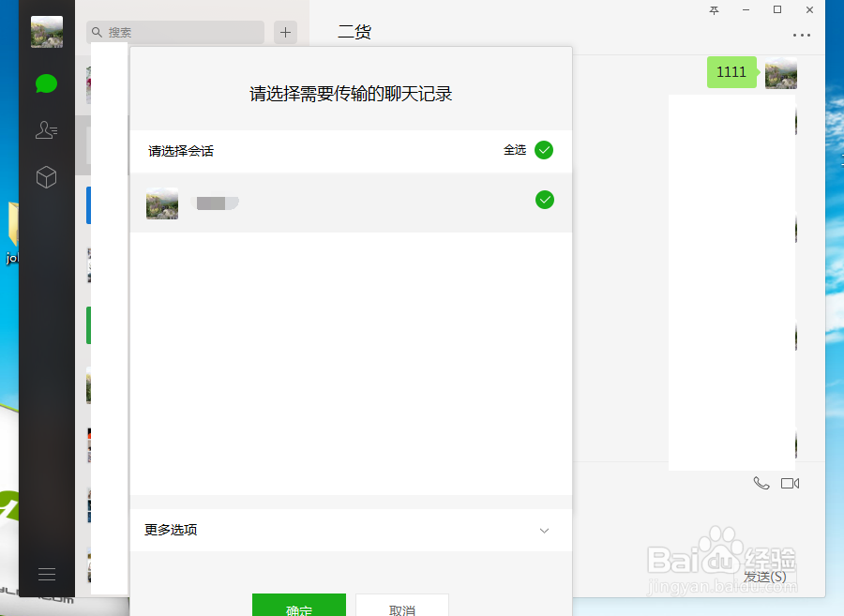Open the Contacts icon in the left sidebar
This screenshot has width=844, height=616.
point(46,130)
